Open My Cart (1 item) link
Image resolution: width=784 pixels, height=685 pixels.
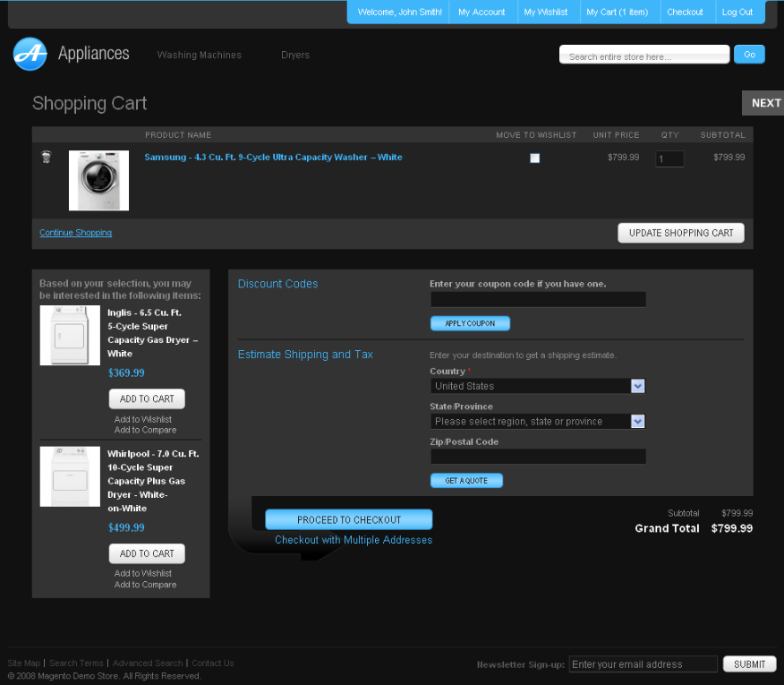click(x=617, y=12)
